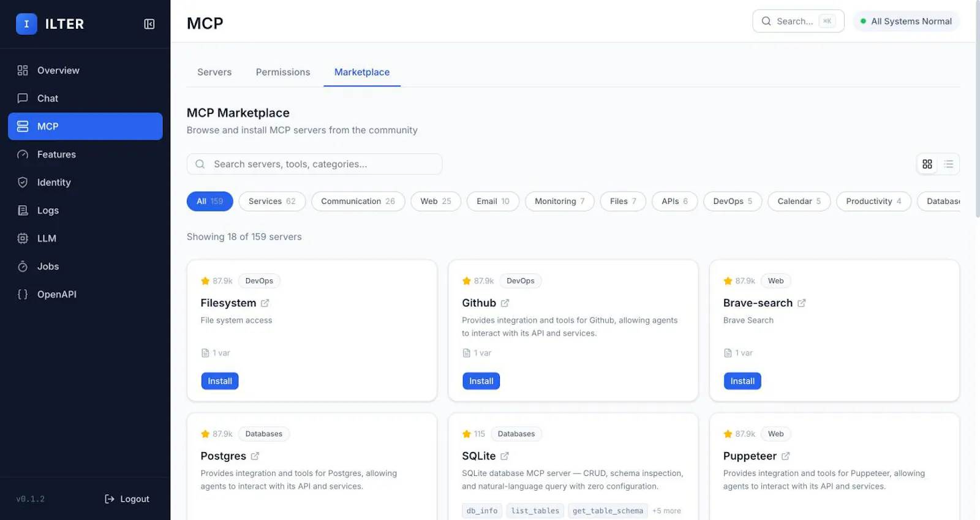This screenshot has height=520, width=980.
Task: Switch to the Permissions tab
Action: [x=283, y=72]
